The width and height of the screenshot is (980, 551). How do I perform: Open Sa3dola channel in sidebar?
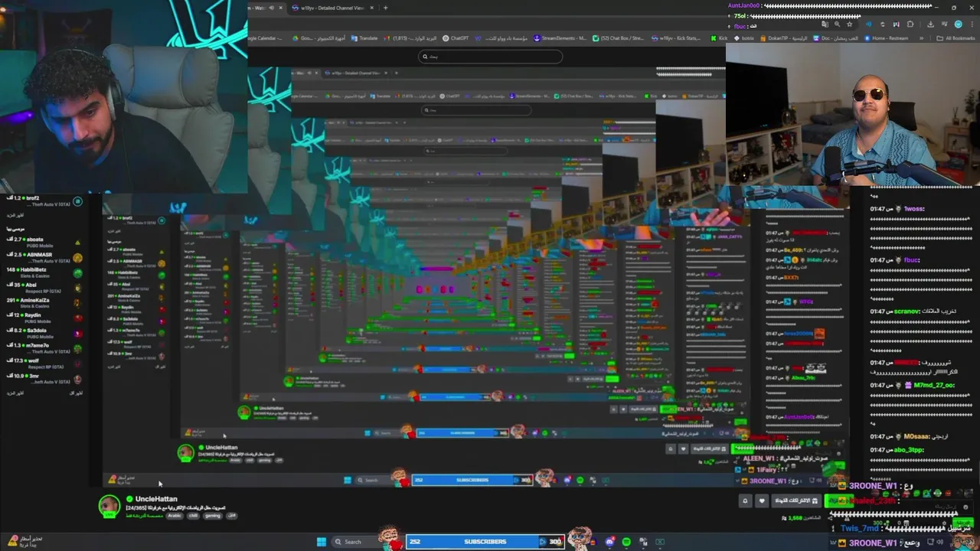pos(44,333)
